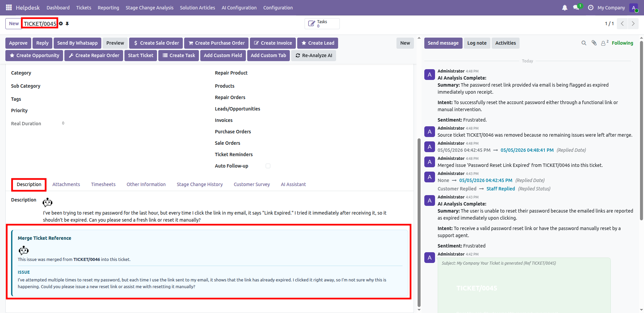
Task: Click the pin icon beside the ticket title
Action: click(67, 24)
